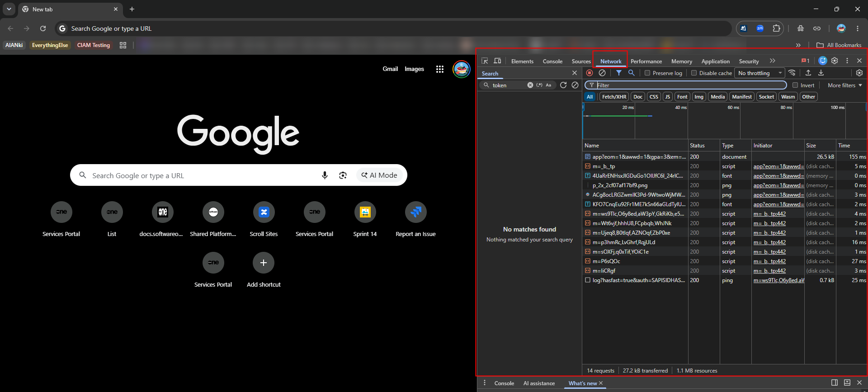Stop recording the network log
Screen dimensions: 868x392
tap(590, 73)
